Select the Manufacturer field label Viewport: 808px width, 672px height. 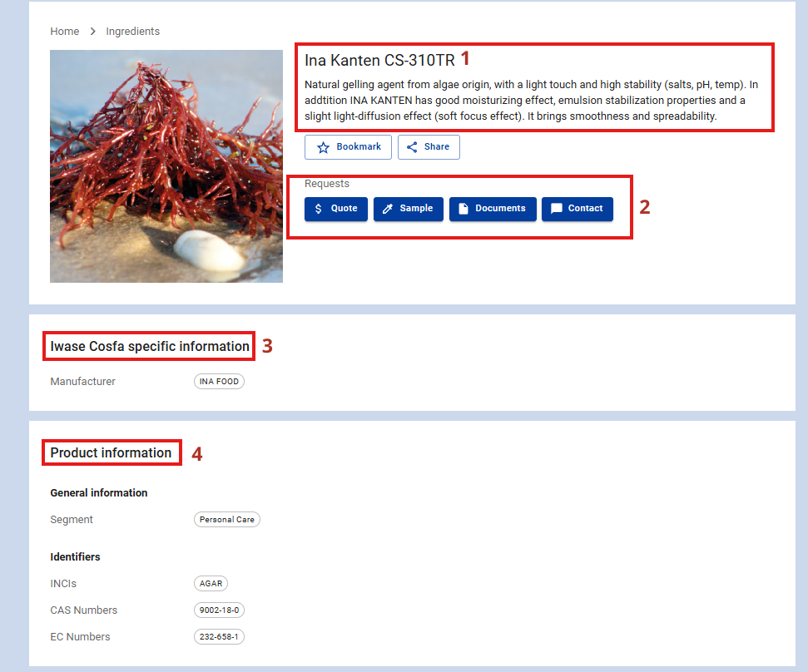(x=82, y=382)
